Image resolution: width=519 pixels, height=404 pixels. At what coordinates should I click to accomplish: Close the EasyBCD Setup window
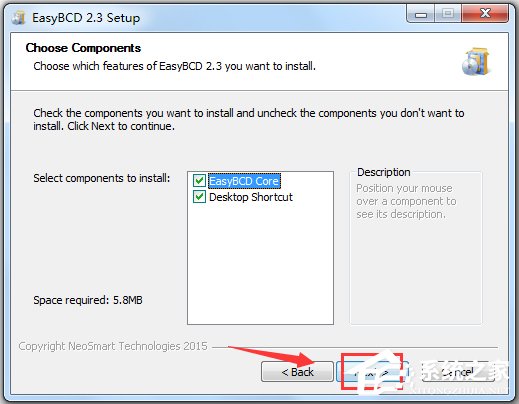point(485,14)
